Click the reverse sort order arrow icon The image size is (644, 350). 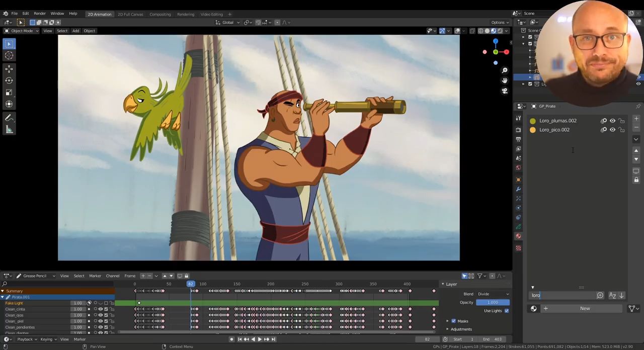pyautogui.click(x=621, y=296)
